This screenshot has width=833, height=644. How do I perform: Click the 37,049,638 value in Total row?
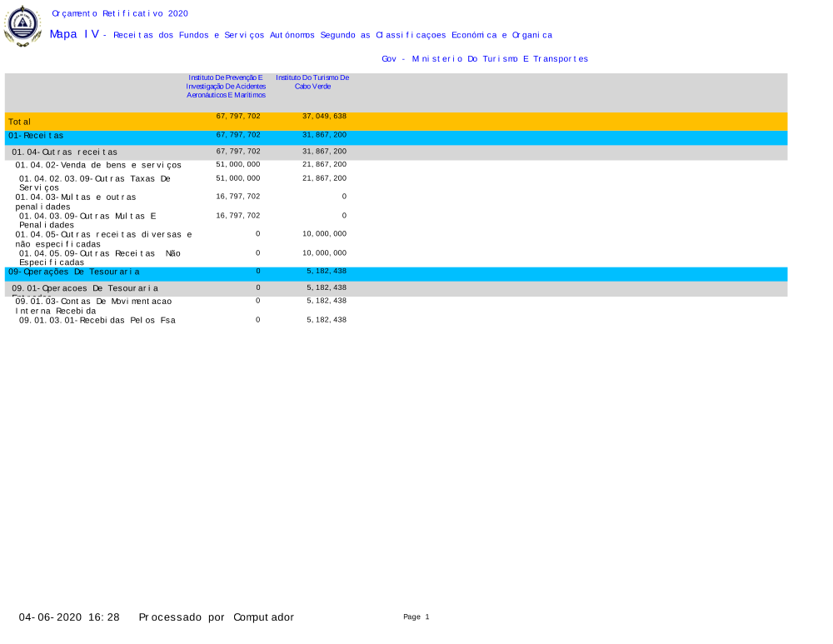click(x=324, y=117)
